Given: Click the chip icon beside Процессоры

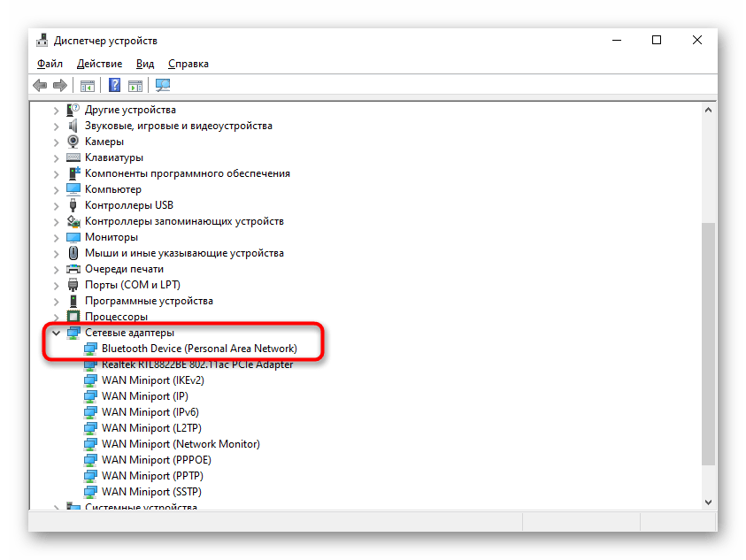Looking at the screenshot, I should pos(73,317).
